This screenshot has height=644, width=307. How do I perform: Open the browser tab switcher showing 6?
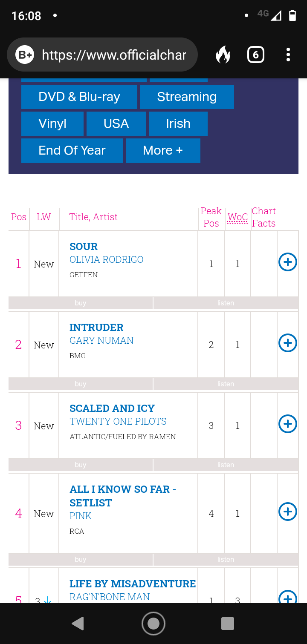click(256, 55)
